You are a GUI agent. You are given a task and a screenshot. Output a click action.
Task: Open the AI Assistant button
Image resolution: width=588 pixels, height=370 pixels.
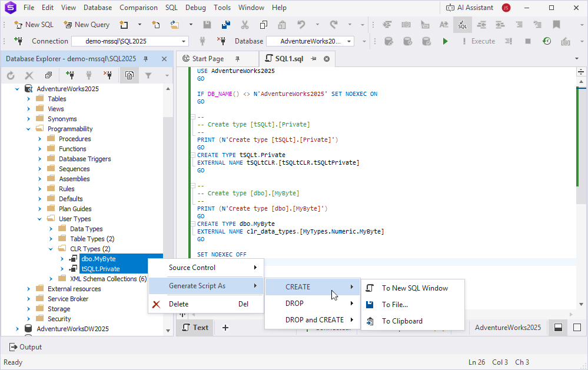tap(469, 8)
